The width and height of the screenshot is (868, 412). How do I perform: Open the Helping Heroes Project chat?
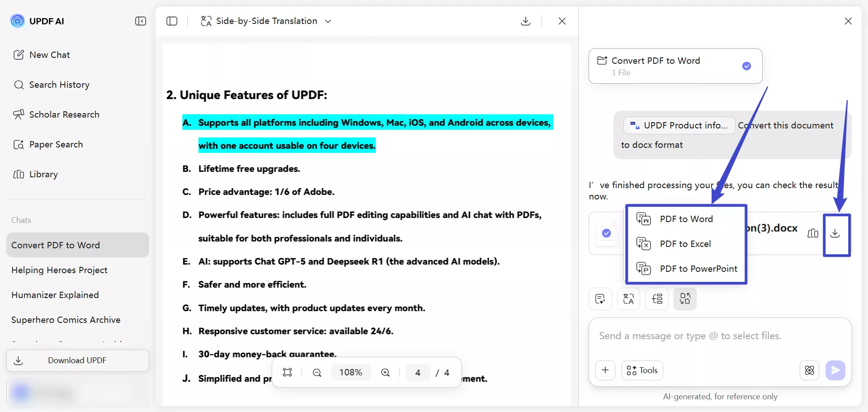(59, 270)
